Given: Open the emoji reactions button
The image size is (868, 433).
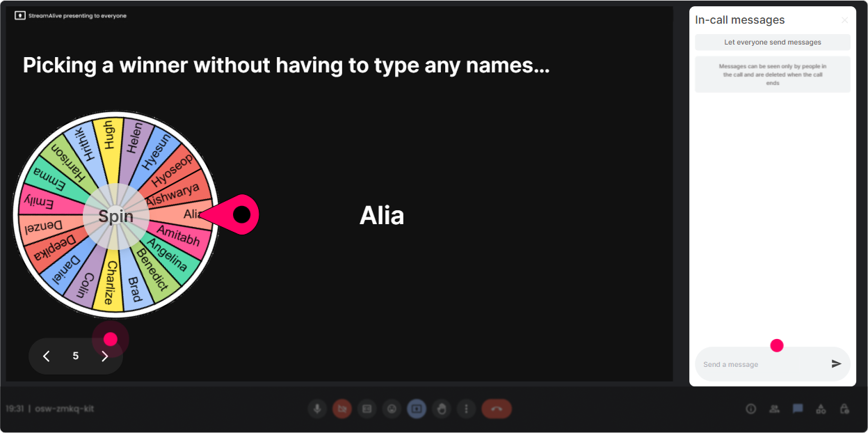Looking at the screenshot, I should (x=392, y=409).
